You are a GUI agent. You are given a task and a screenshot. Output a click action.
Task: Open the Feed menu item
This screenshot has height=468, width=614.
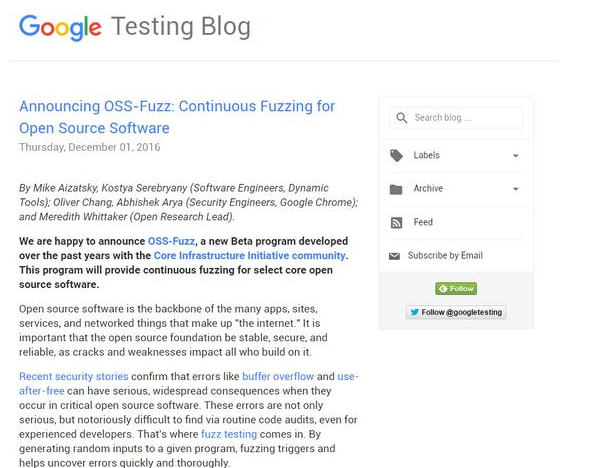click(423, 222)
